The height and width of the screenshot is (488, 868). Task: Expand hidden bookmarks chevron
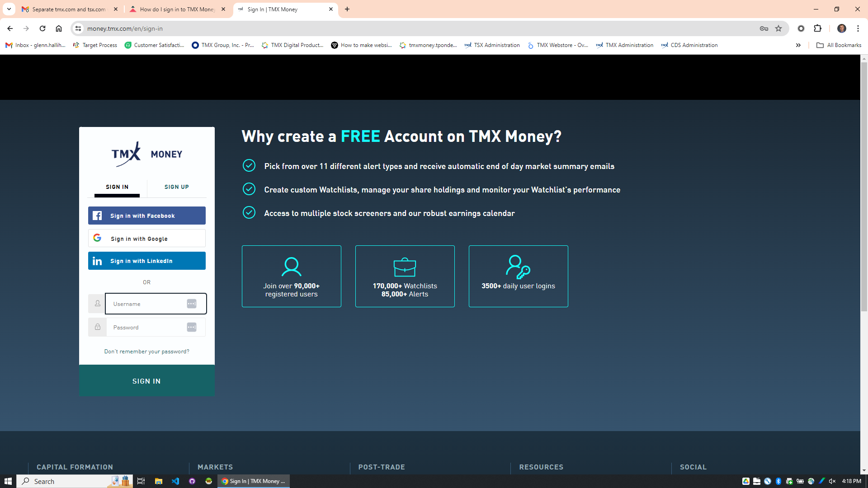pyautogui.click(x=798, y=45)
